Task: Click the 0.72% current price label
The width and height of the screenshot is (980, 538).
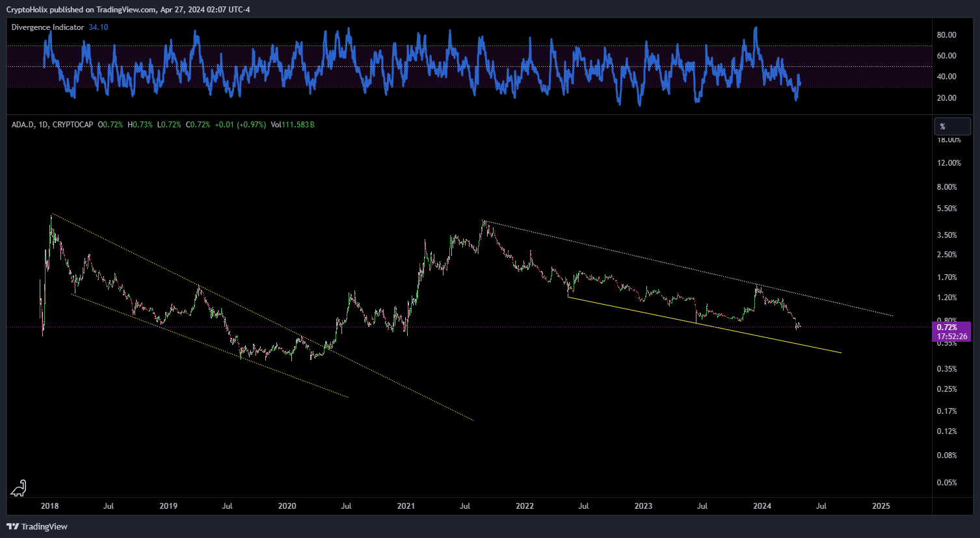Action: click(x=946, y=328)
